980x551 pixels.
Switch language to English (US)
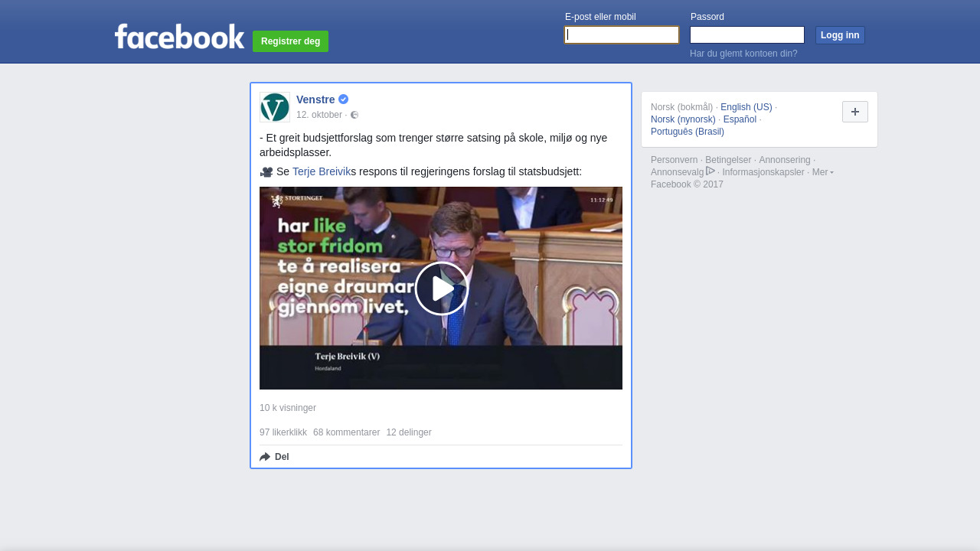pos(746,107)
